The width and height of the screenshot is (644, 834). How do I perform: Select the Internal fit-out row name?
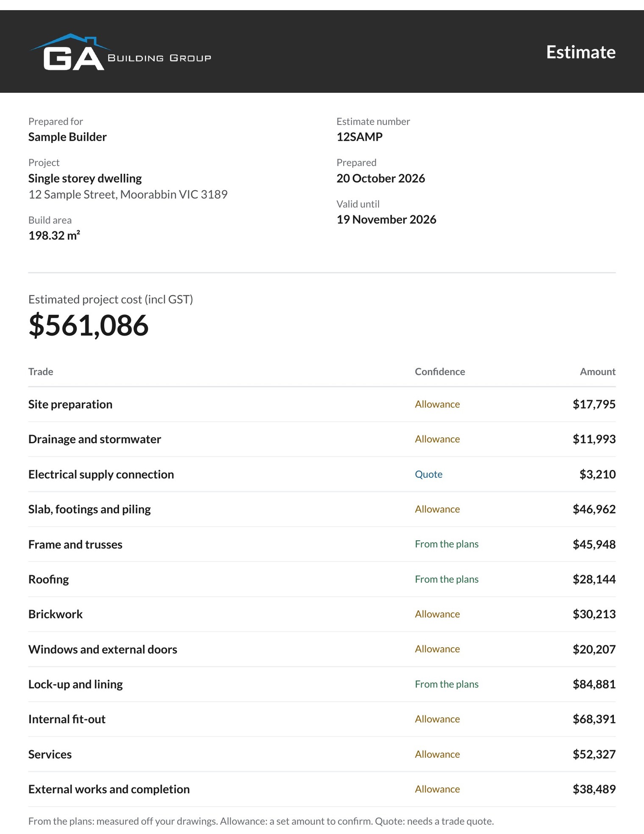pyautogui.click(x=67, y=719)
